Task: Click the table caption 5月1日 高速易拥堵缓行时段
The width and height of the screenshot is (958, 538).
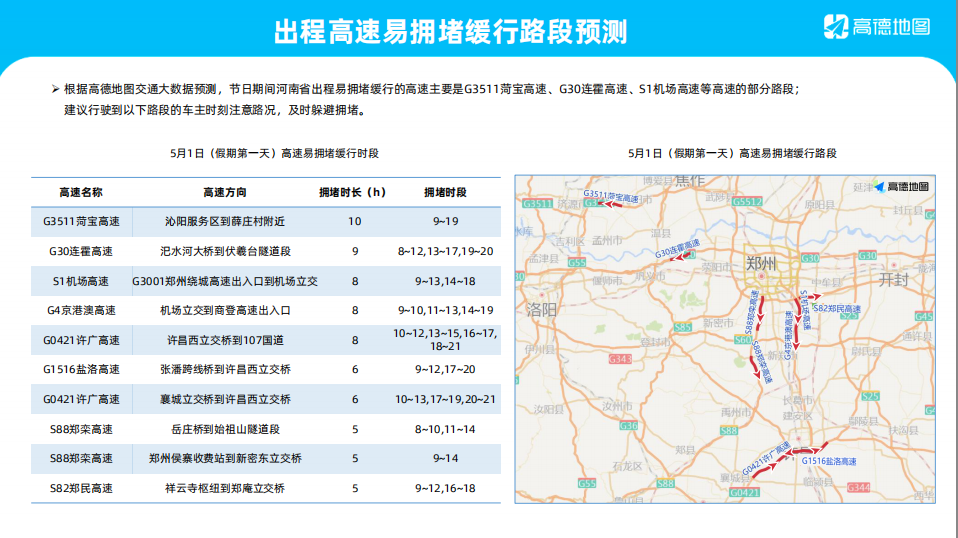Action: coord(274,153)
